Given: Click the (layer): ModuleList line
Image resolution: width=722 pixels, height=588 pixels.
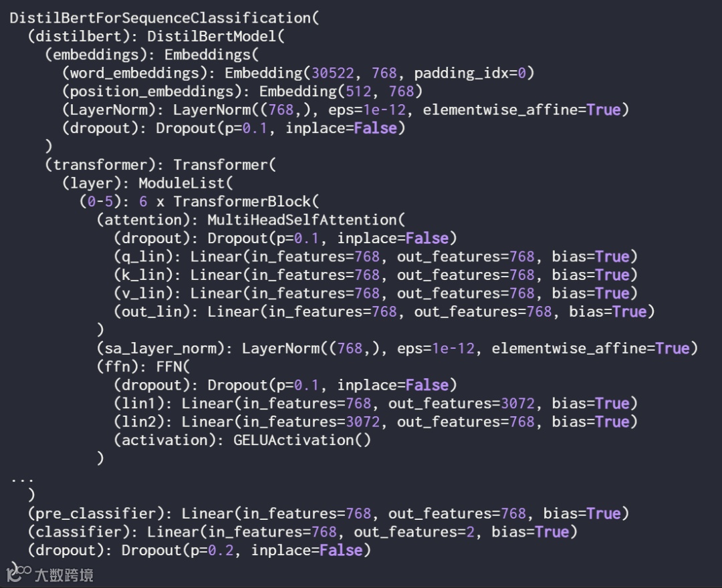Looking at the screenshot, I should pyautogui.click(x=147, y=184).
